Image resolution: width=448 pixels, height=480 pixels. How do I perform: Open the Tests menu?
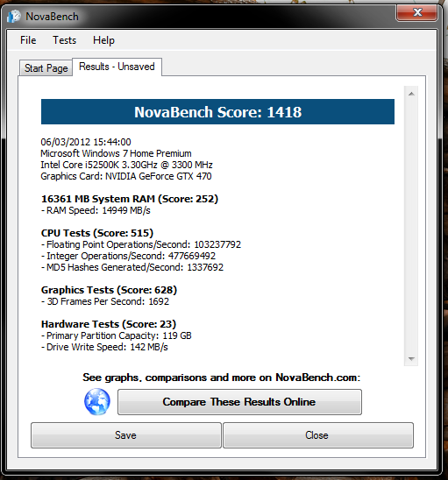pyautogui.click(x=64, y=40)
